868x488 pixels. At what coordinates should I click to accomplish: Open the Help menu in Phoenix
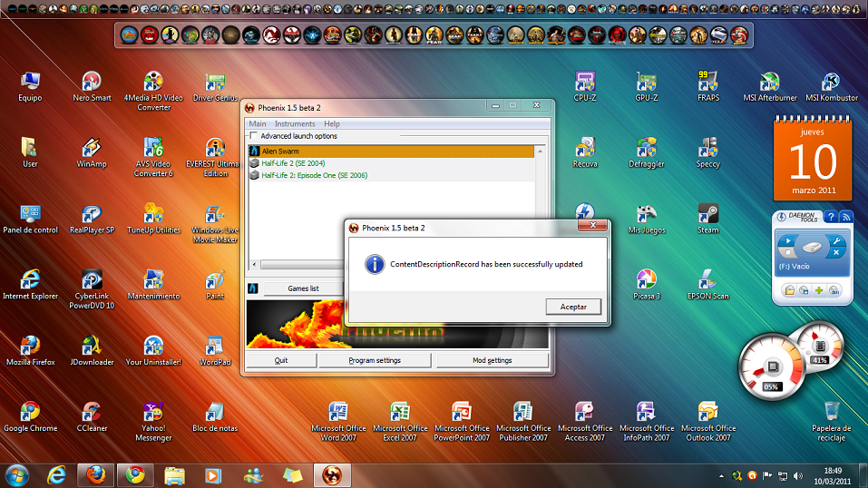[x=332, y=123]
